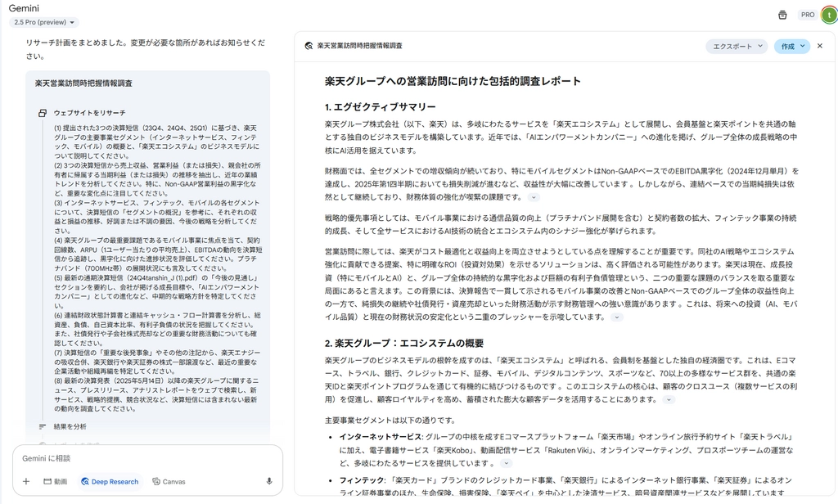Toggle the Deep Research chip

pyautogui.click(x=110, y=482)
